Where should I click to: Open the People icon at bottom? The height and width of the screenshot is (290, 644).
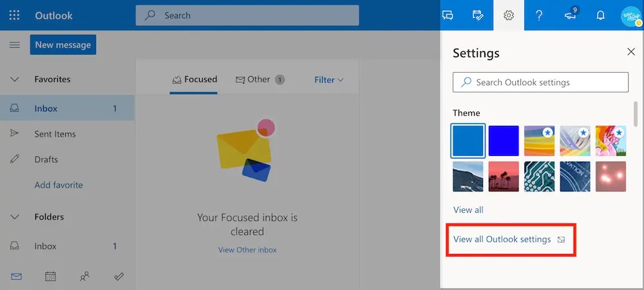pos(84,276)
